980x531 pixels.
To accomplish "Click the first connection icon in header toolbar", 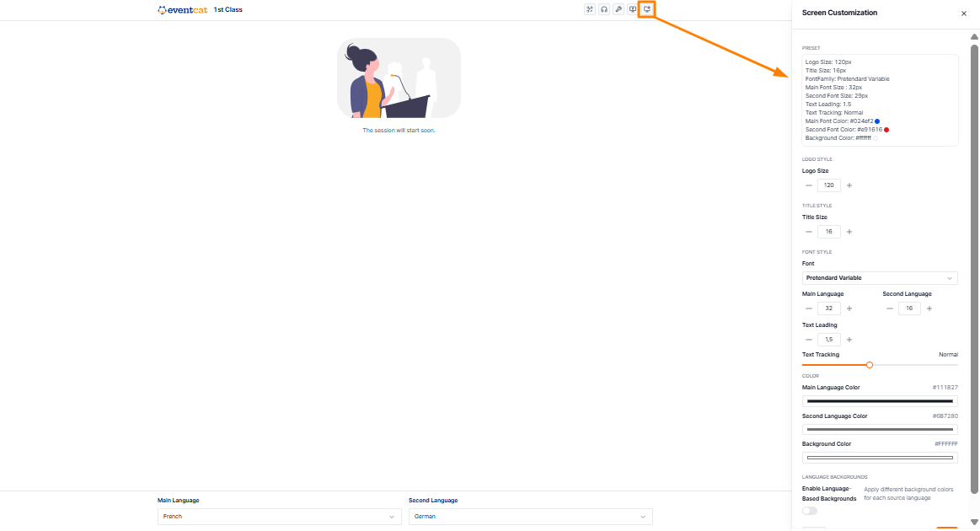I will [x=589, y=9].
